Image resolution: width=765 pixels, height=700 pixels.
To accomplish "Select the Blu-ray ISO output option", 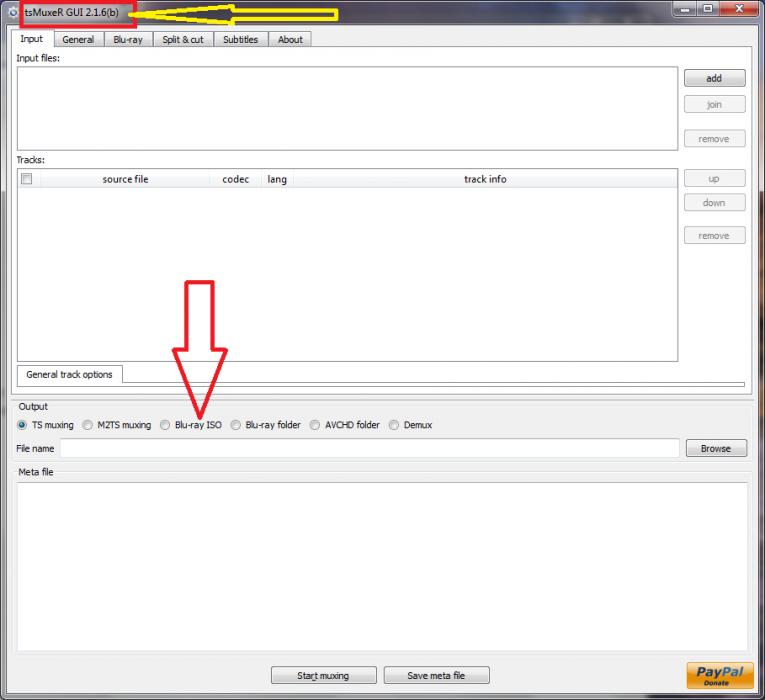I will click(191, 425).
